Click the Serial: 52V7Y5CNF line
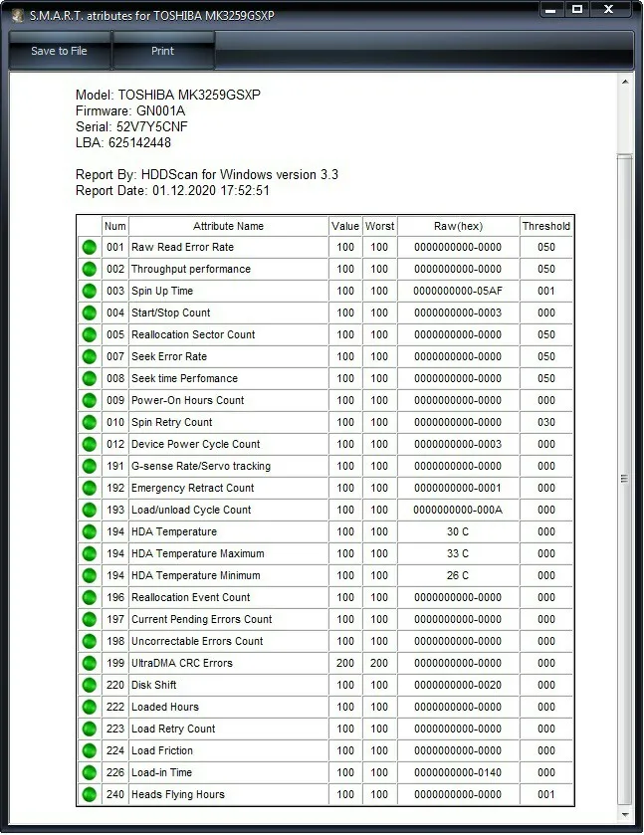Screen dimensions: 644x835 point(131,126)
